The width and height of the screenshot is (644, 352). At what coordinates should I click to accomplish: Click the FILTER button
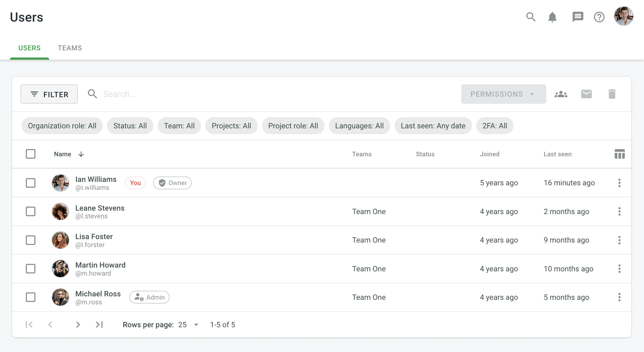click(x=49, y=94)
